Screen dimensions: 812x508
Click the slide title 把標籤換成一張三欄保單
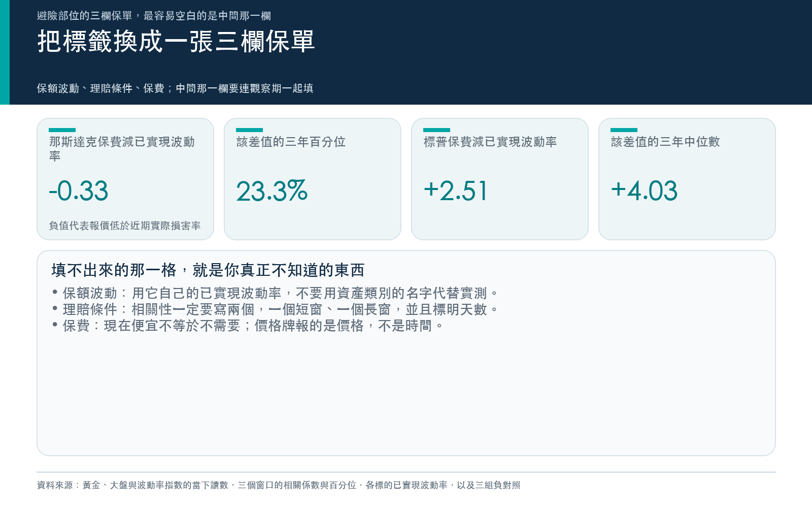tap(176, 41)
